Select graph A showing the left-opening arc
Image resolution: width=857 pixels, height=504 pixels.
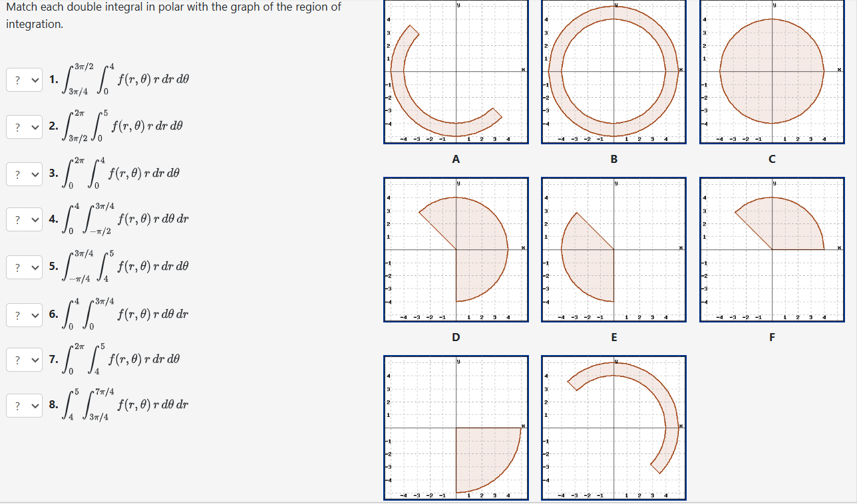pos(455,73)
